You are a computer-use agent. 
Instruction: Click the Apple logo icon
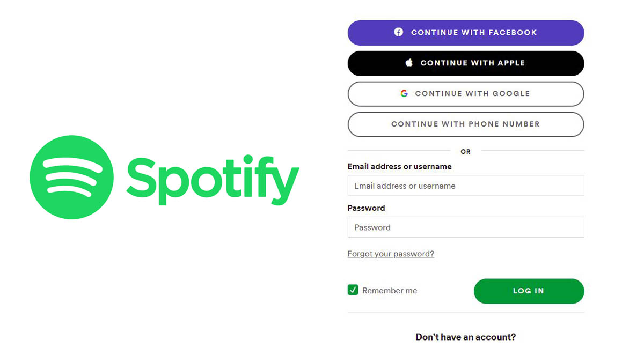(409, 63)
